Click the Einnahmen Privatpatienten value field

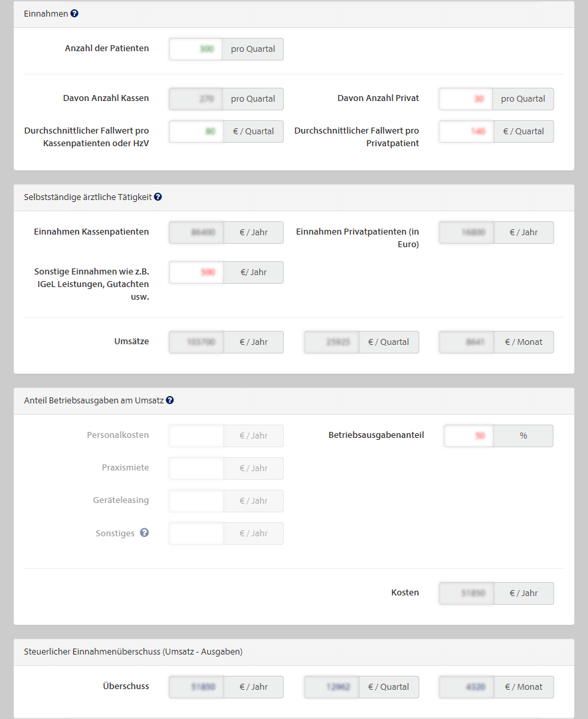pos(466,233)
